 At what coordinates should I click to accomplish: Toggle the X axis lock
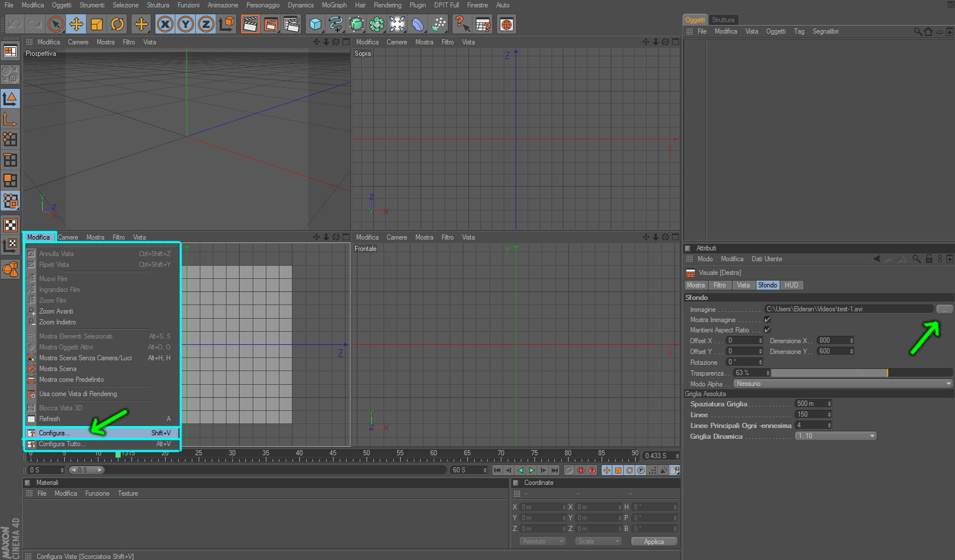(165, 24)
